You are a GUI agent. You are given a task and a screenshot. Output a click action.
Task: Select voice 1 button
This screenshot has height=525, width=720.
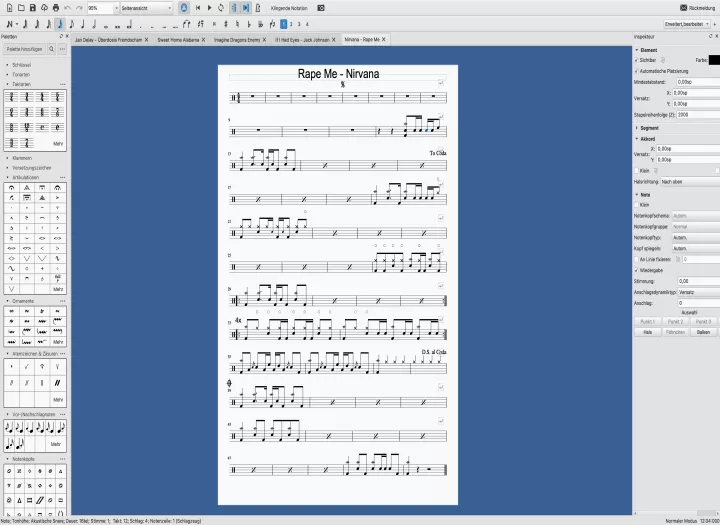coord(284,24)
